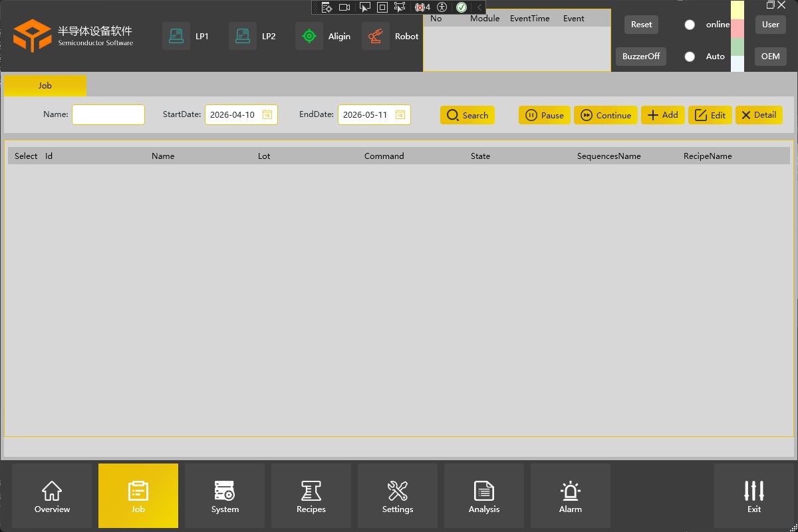Screen dimensions: 798x532
Task: Open the Analysis report page
Action: point(484,496)
